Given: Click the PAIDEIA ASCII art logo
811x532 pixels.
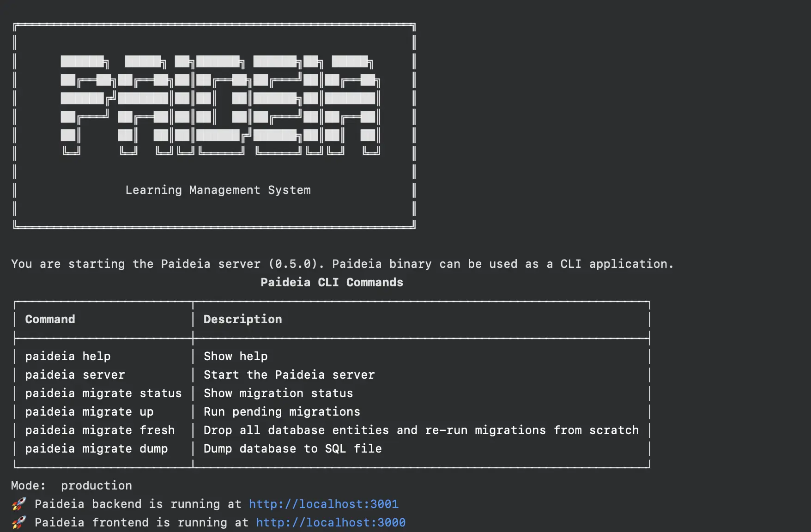Looking at the screenshot, I should point(220,105).
